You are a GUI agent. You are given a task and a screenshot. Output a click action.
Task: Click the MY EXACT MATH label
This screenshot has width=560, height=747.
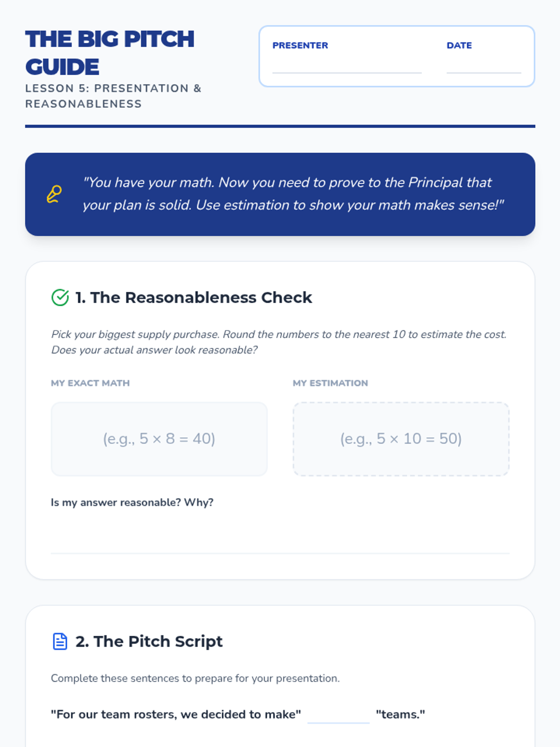(90, 383)
